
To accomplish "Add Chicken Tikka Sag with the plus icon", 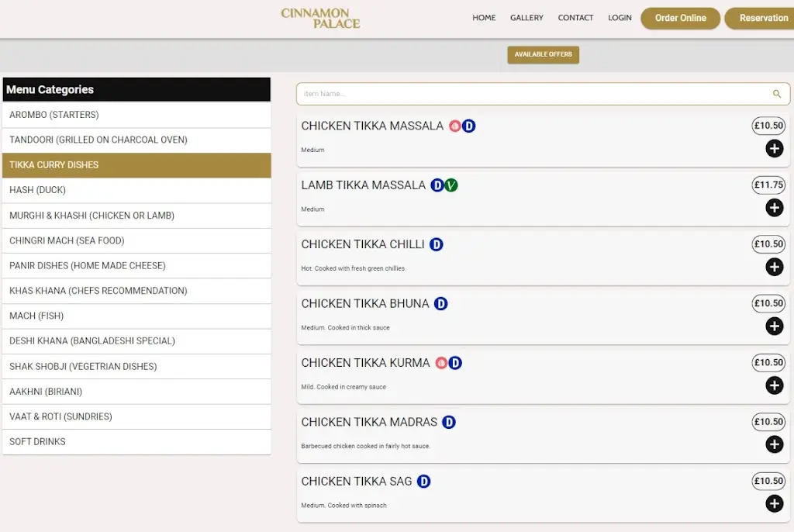I will tap(774, 504).
